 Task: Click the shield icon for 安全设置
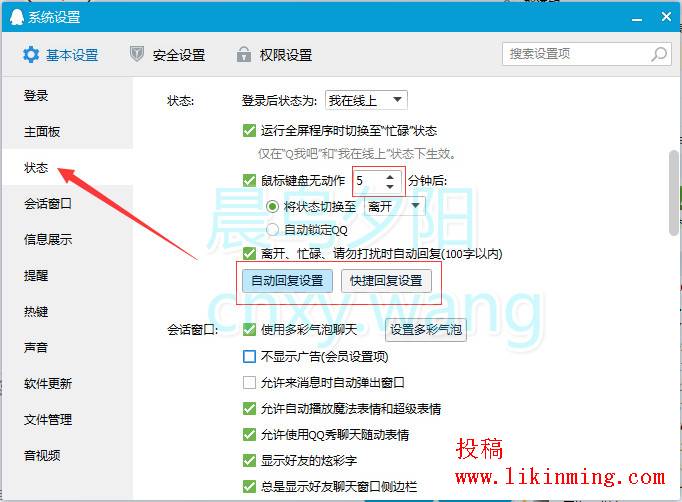pos(137,55)
